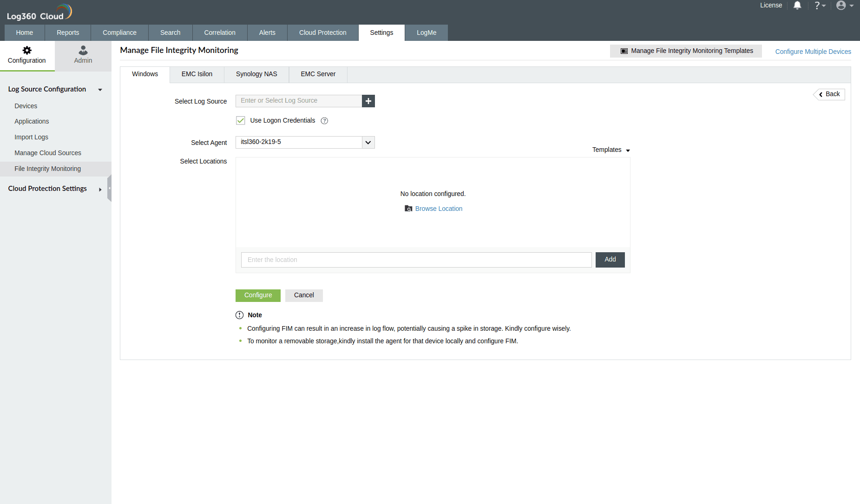Open the notifications bell
The image size is (860, 504).
(x=797, y=6)
